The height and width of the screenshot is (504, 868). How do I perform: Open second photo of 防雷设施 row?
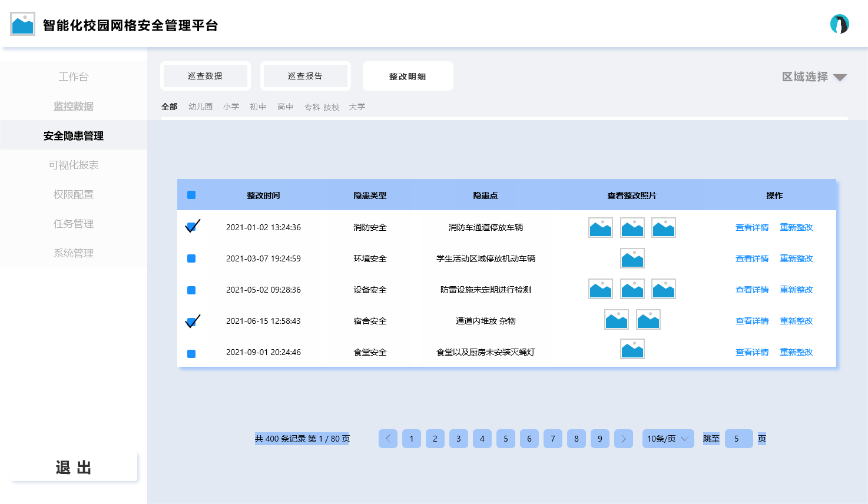tap(632, 289)
